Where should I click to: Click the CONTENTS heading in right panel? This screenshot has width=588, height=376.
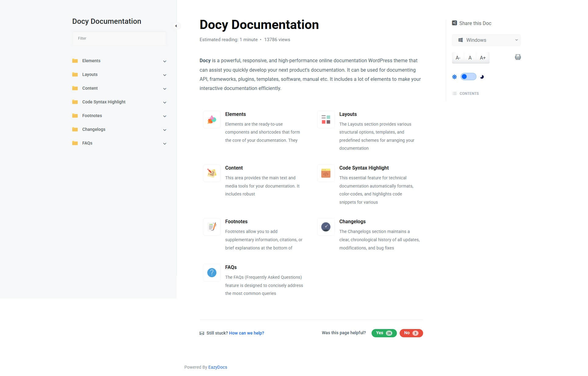(469, 94)
